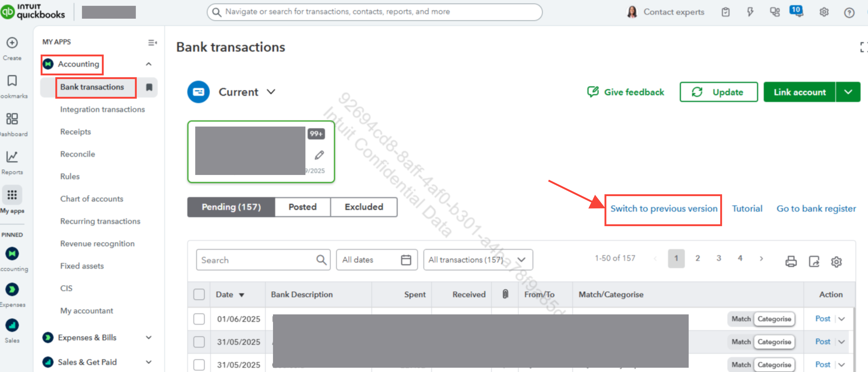Click the Create plus icon
Viewport: 868px width, 372px height.
click(12, 43)
